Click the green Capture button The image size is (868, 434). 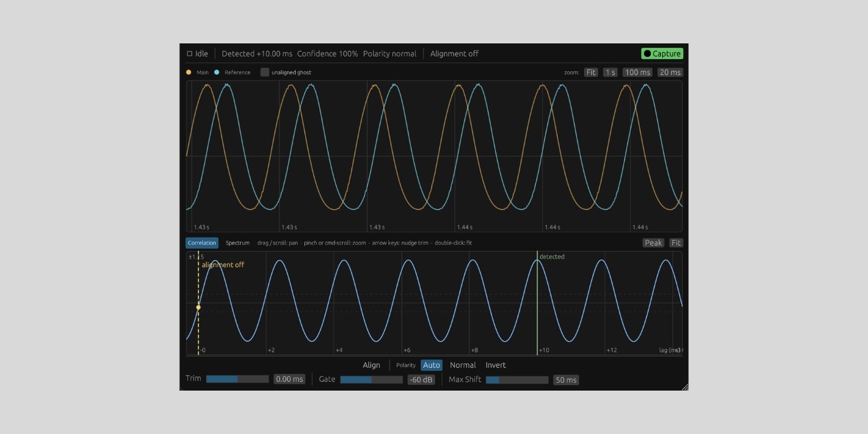pyautogui.click(x=662, y=53)
